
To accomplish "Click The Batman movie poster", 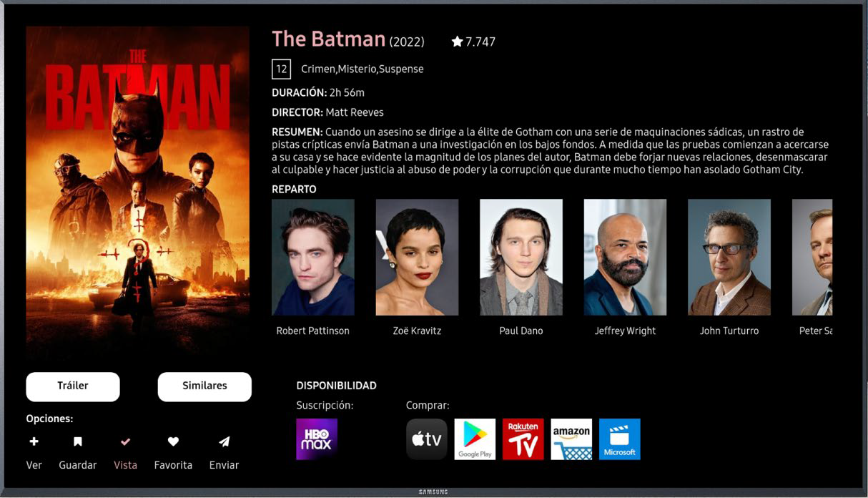I will (x=138, y=193).
